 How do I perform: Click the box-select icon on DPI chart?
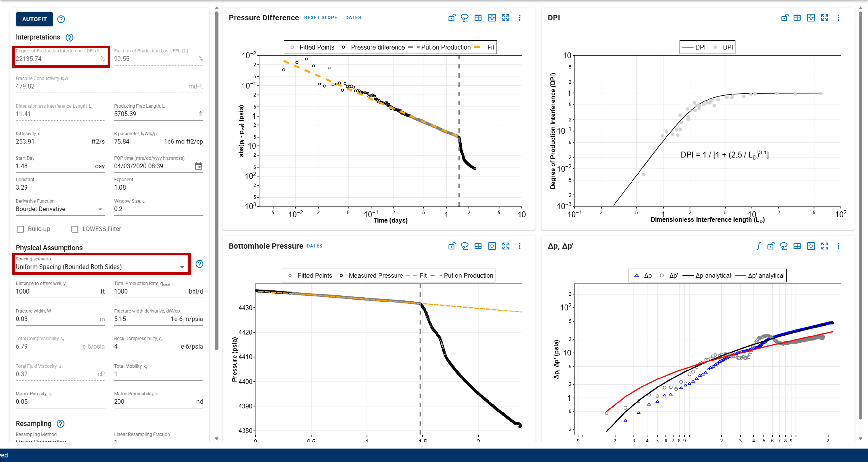coord(811,17)
